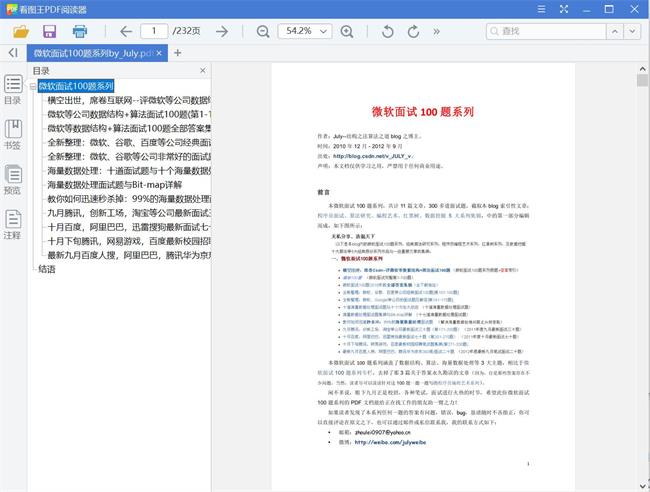Select 微软面试100题系列 root outline entry
This screenshot has height=492, width=650.
click(x=76, y=86)
